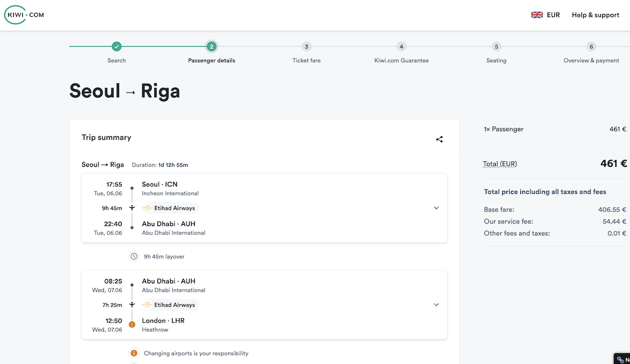Click the clock icon beside layover
630x364 pixels.
click(134, 256)
